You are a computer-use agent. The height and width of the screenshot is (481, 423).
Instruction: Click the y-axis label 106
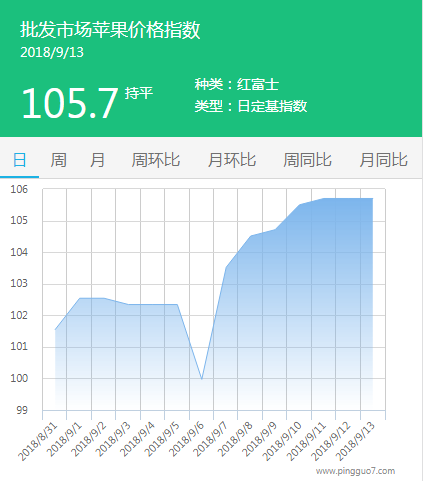pyautogui.click(x=19, y=189)
